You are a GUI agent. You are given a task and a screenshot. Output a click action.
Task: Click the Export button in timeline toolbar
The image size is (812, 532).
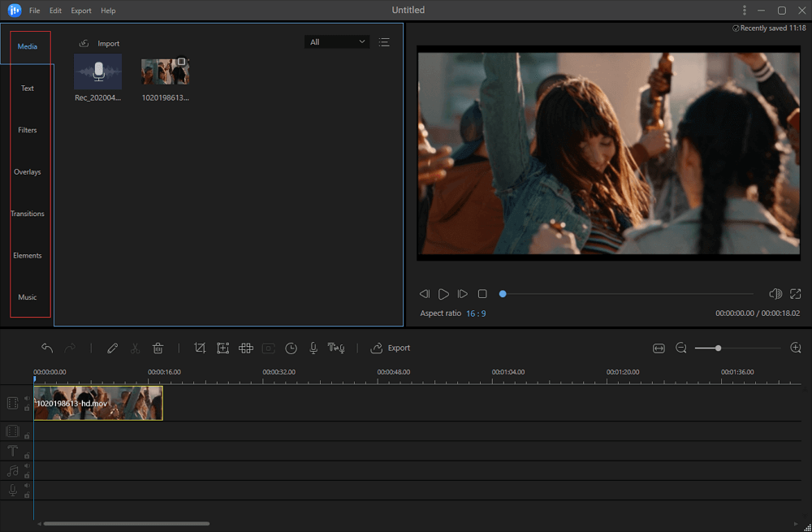pos(391,348)
